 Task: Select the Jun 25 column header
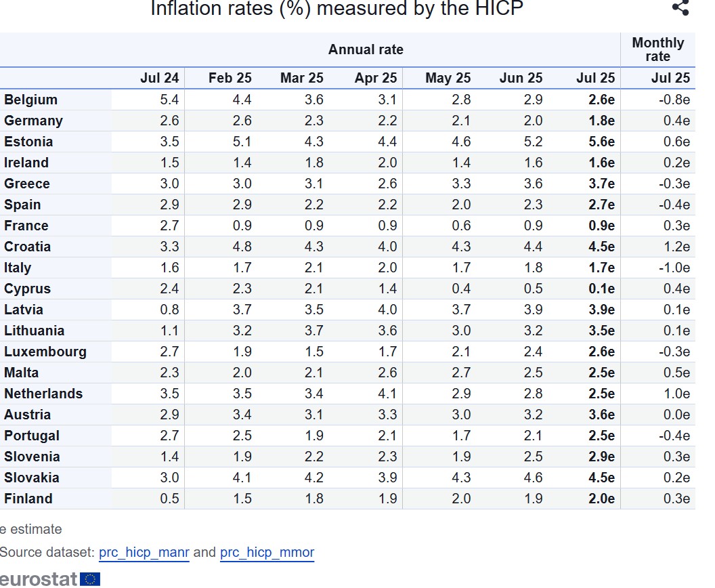coord(521,78)
